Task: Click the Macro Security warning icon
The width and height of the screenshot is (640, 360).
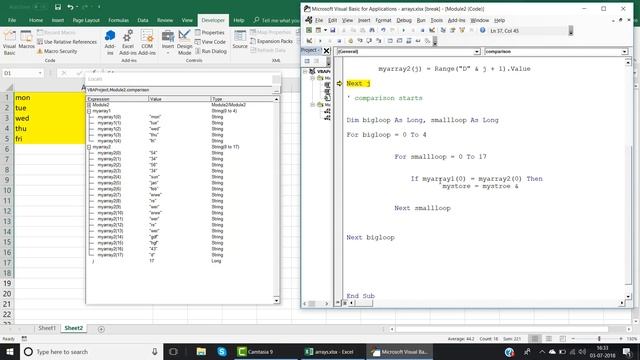Action: click(40, 51)
